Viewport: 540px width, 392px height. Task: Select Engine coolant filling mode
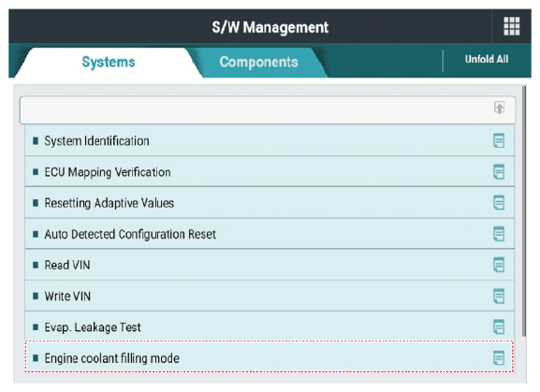(x=270, y=356)
